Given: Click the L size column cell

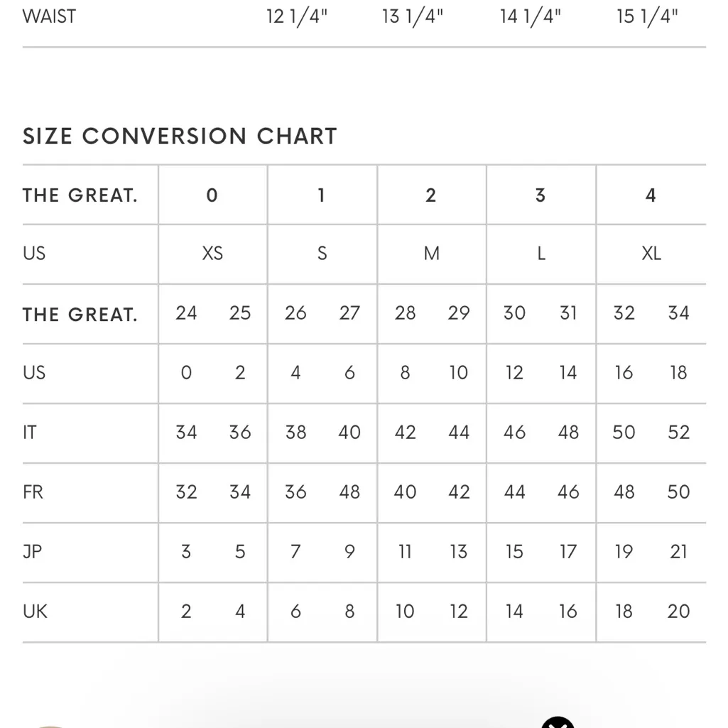Looking at the screenshot, I should pos(540,254).
